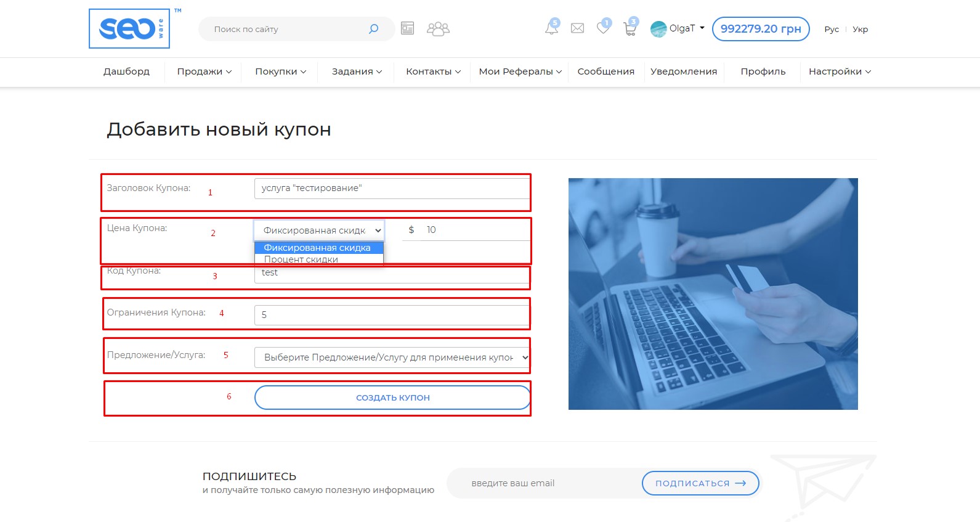Click the 992279.20 грн balance button

[x=760, y=29]
